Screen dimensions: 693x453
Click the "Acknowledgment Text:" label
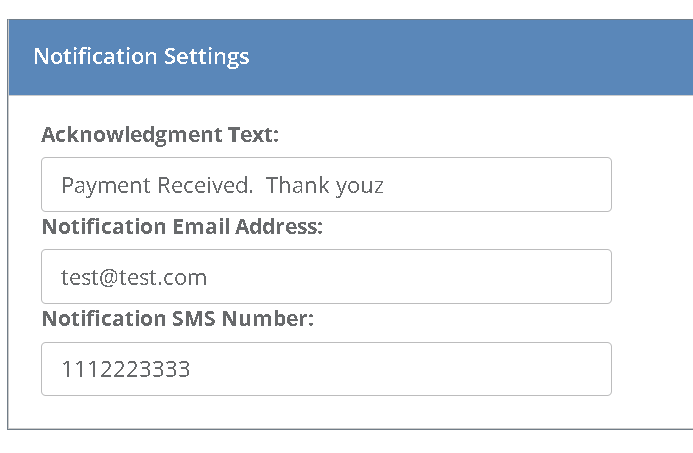coord(160,135)
